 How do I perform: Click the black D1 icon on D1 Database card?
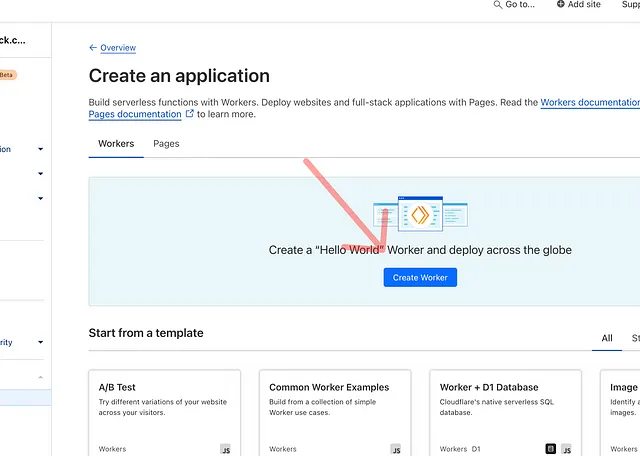(551, 449)
